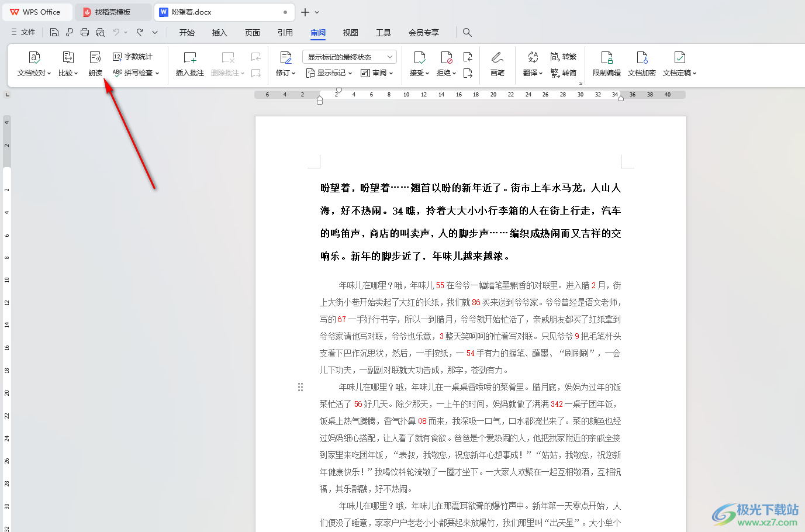The height and width of the screenshot is (532, 805).
Task: Click the vertical ruler on the left
Action: tap(7, 323)
